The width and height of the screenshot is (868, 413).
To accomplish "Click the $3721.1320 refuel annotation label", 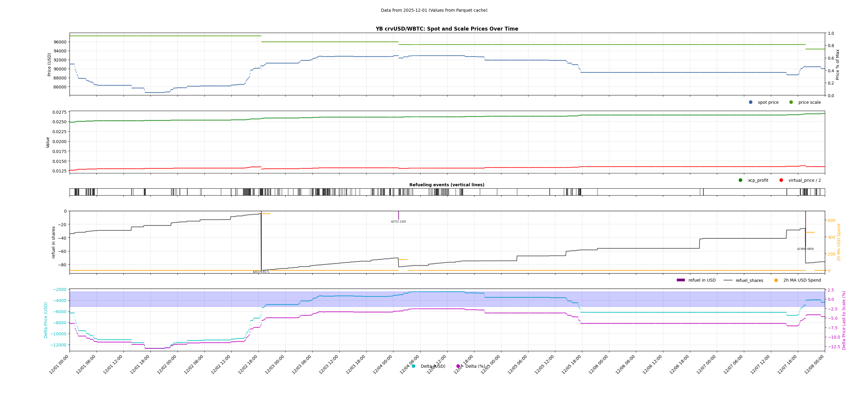I will tap(398, 222).
